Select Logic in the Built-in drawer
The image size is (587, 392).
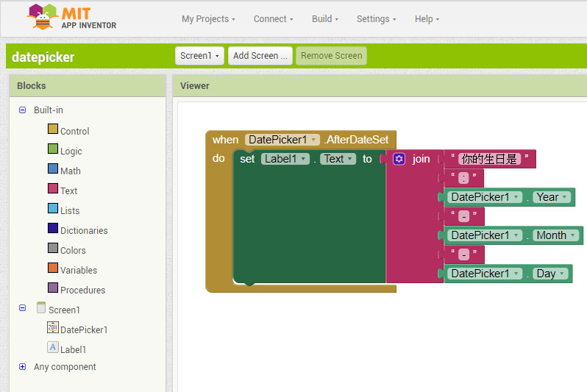tap(71, 152)
